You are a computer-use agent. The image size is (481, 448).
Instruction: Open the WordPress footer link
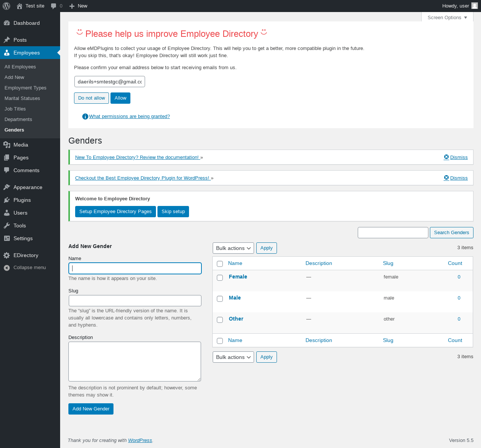[x=140, y=440]
